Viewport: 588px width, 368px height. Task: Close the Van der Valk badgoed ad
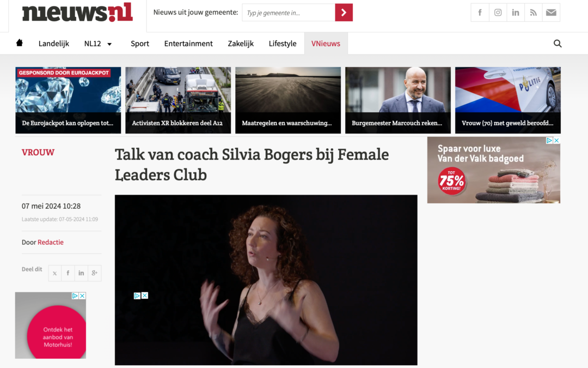pos(556,140)
